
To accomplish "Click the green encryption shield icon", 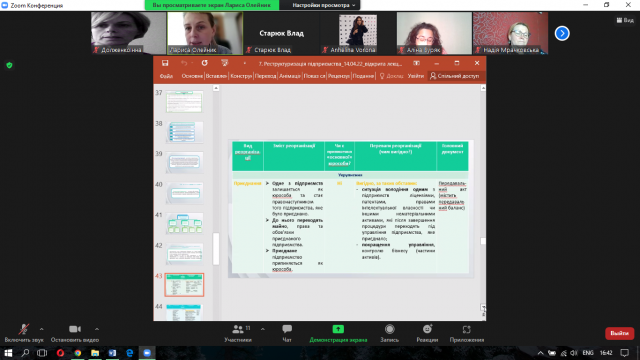I will [x=9, y=65].
